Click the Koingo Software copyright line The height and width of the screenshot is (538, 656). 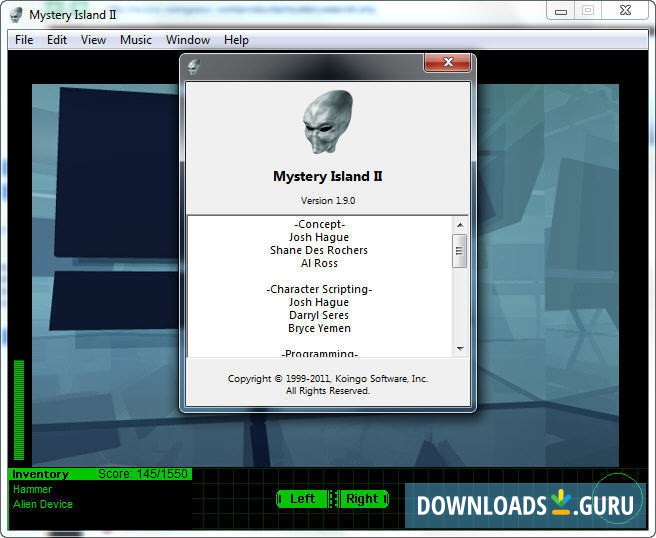328,379
